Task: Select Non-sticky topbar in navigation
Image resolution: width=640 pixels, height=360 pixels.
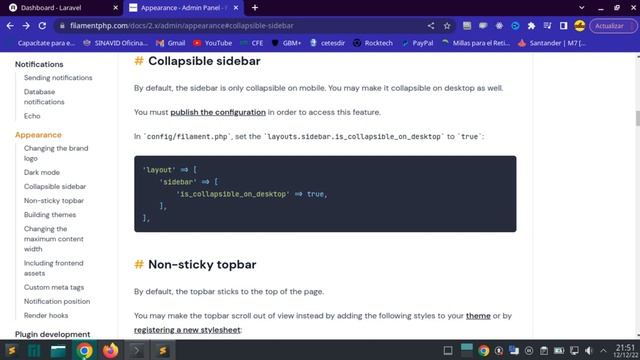Action: (x=54, y=200)
